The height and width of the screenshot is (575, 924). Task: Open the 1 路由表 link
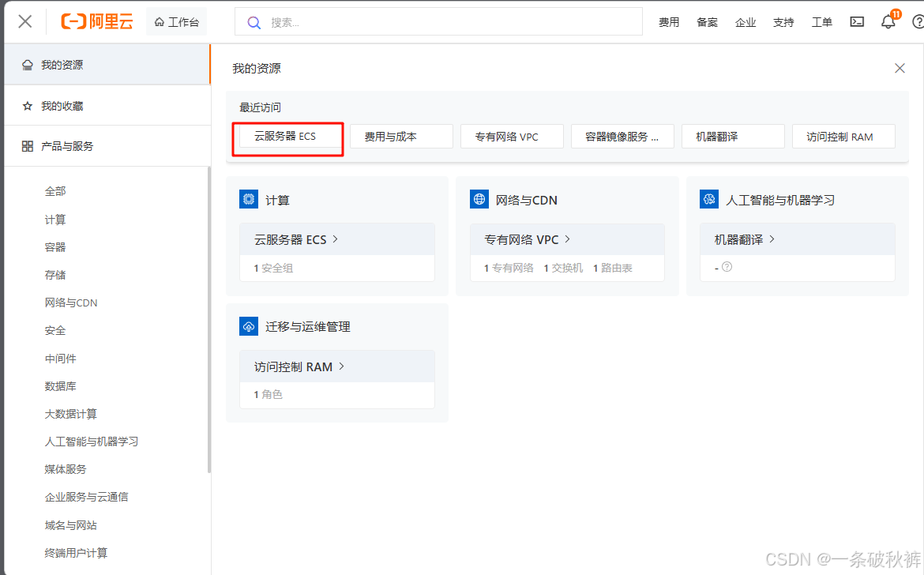(612, 268)
